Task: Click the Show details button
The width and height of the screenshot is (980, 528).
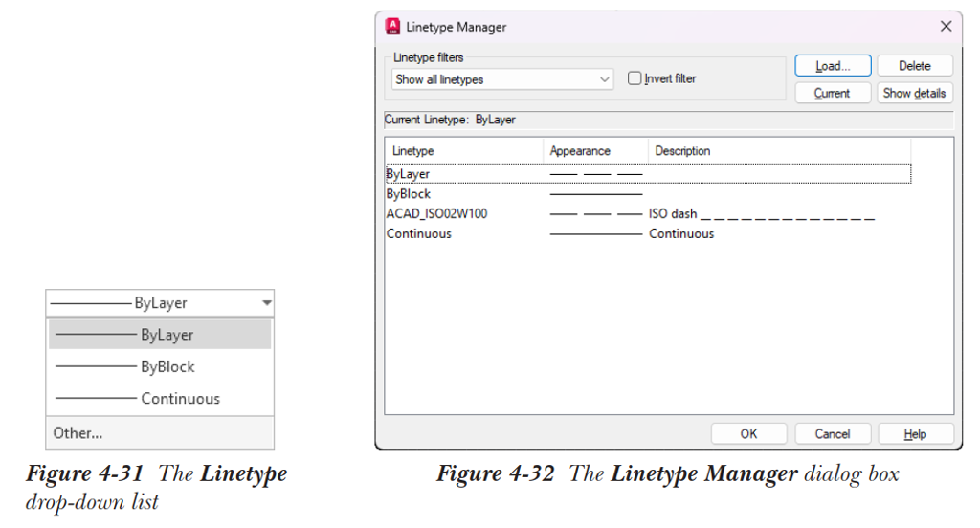Action: [914, 93]
